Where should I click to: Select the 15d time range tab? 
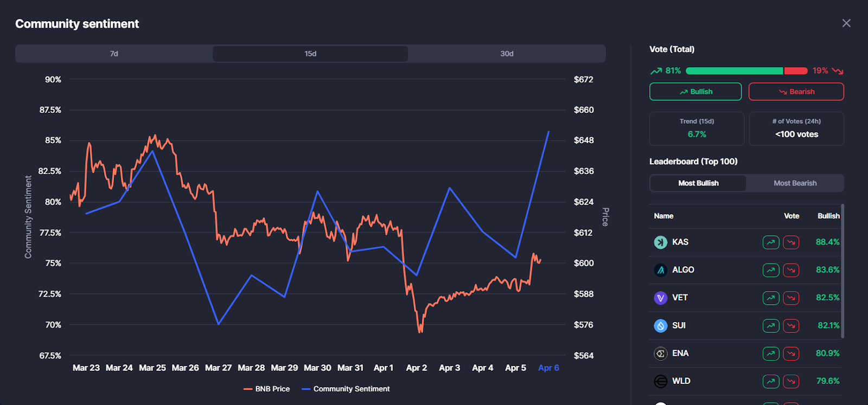310,54
